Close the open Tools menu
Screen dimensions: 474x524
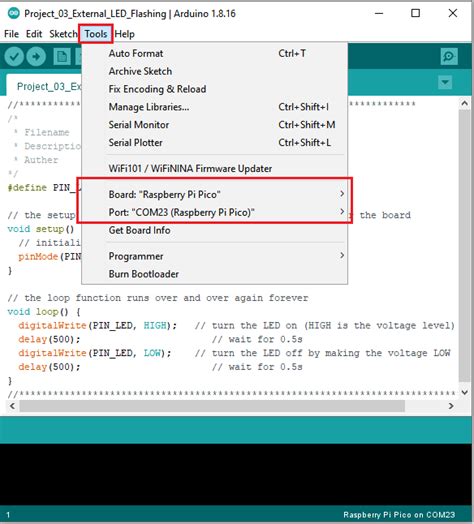[96, 34]
